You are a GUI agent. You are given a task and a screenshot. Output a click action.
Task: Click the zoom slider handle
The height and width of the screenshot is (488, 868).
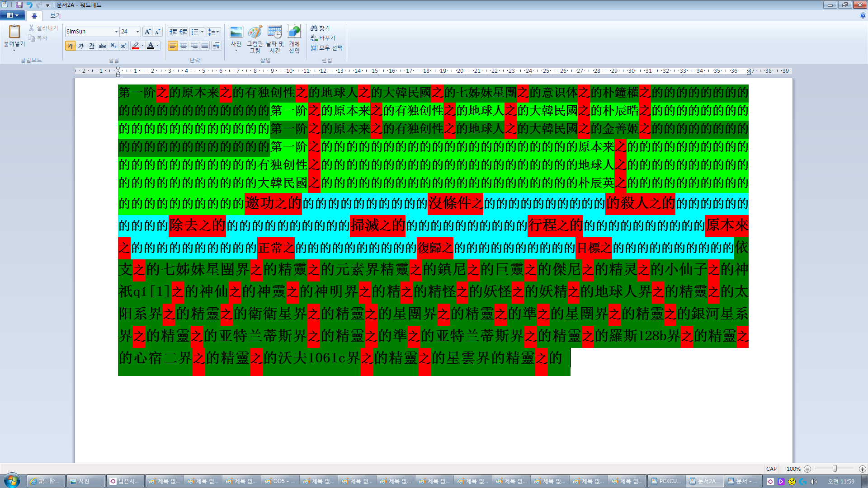pyautogui.click(x=835, y=469)
